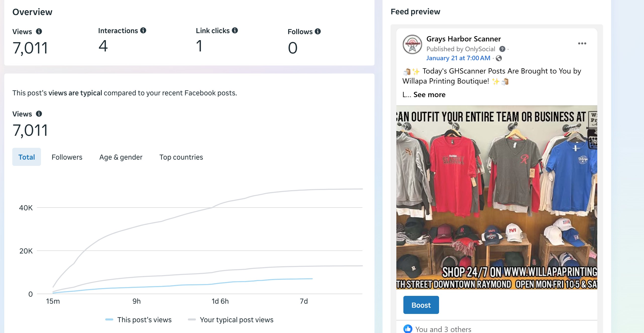The height and width of the screenshot is (333, 644).
Task: Click the Published by OnlySocial help icon
Action: (x=502, y=49)
